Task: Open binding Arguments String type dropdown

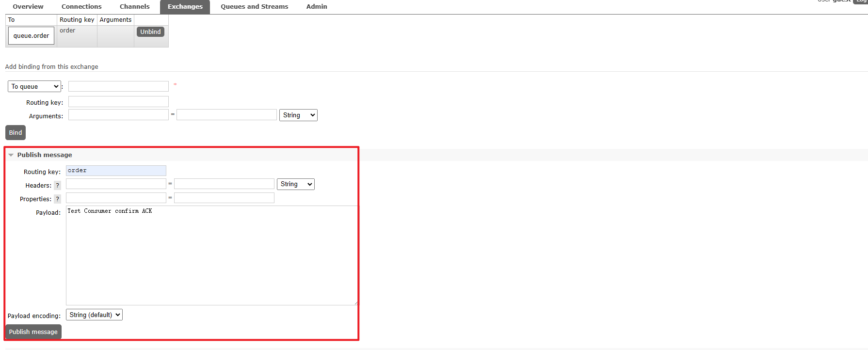Action: (x=298, y=115)
